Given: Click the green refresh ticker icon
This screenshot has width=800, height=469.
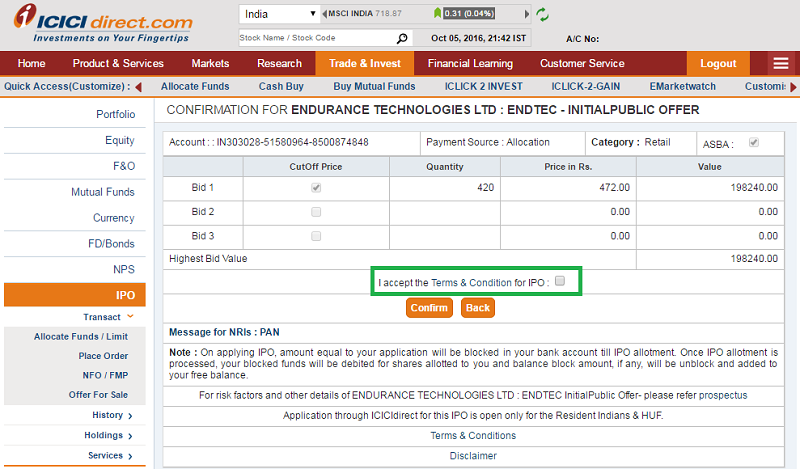Looking at the screenshot, I should (542, 14).
